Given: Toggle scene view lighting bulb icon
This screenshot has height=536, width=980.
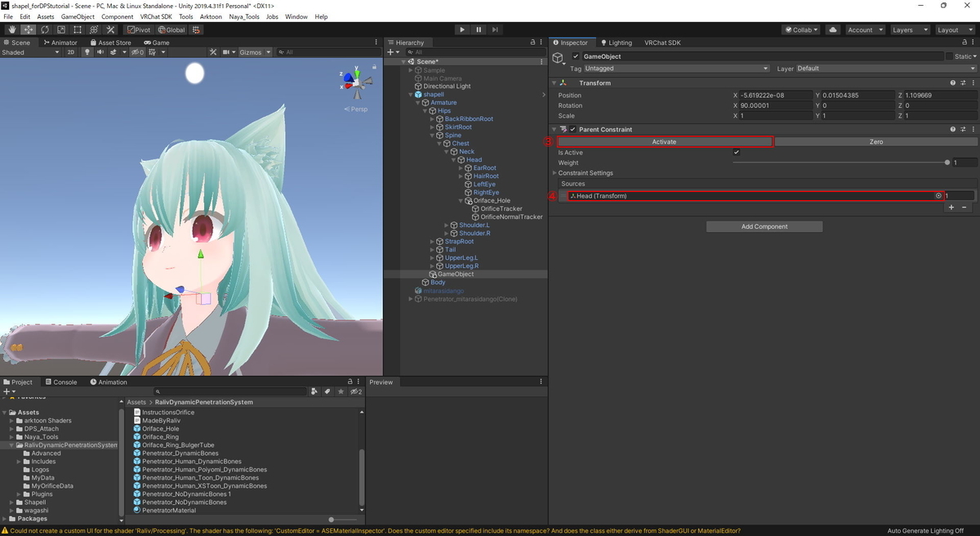Looking at the screenshot, I should point(87,51).
